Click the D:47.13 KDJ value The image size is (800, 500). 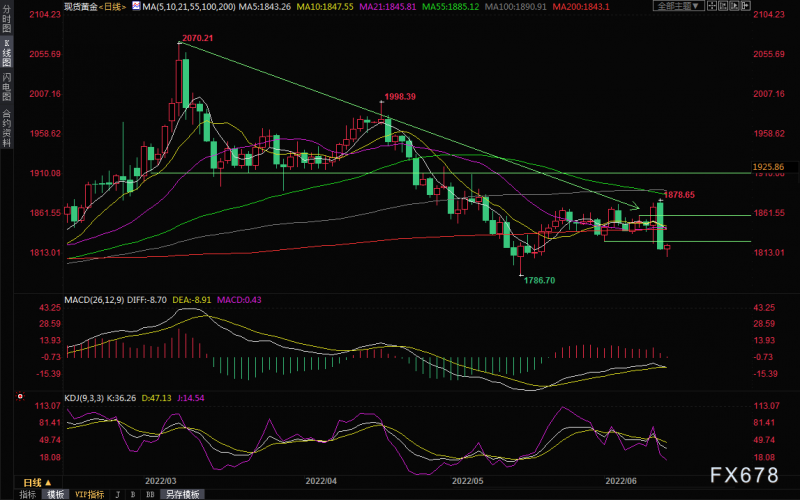coord(156,398)
